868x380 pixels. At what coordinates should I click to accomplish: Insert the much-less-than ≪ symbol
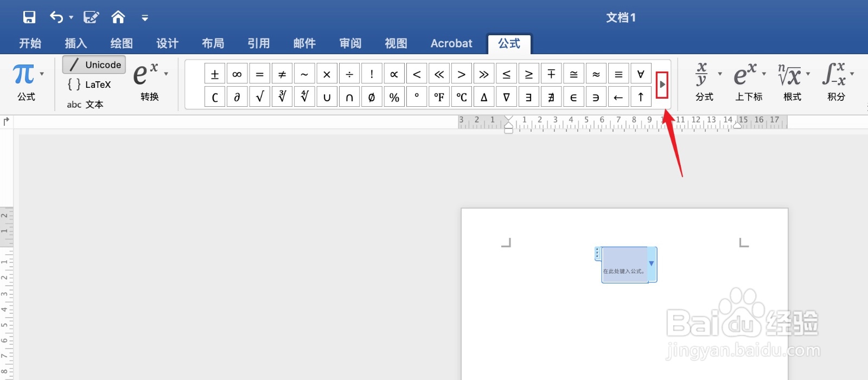click(x=439, y=74)
